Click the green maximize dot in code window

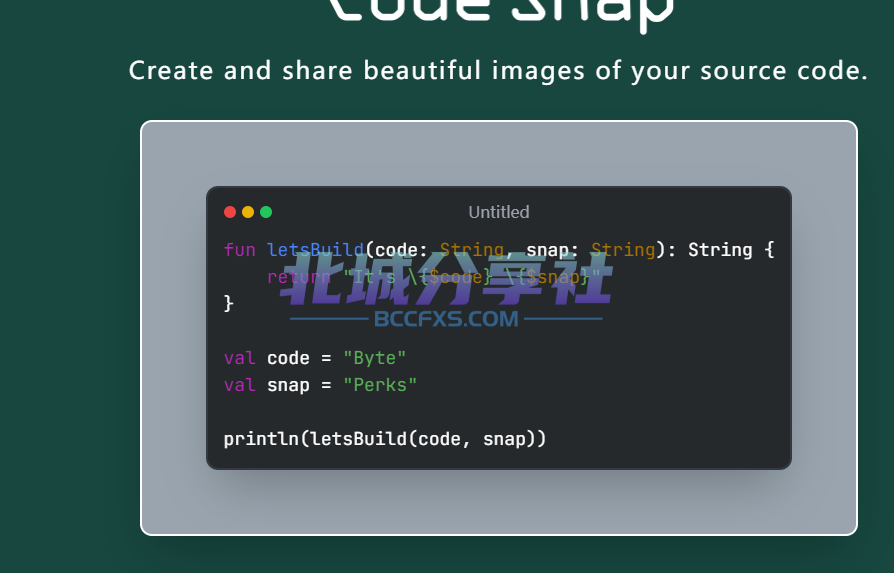point(266,212)
